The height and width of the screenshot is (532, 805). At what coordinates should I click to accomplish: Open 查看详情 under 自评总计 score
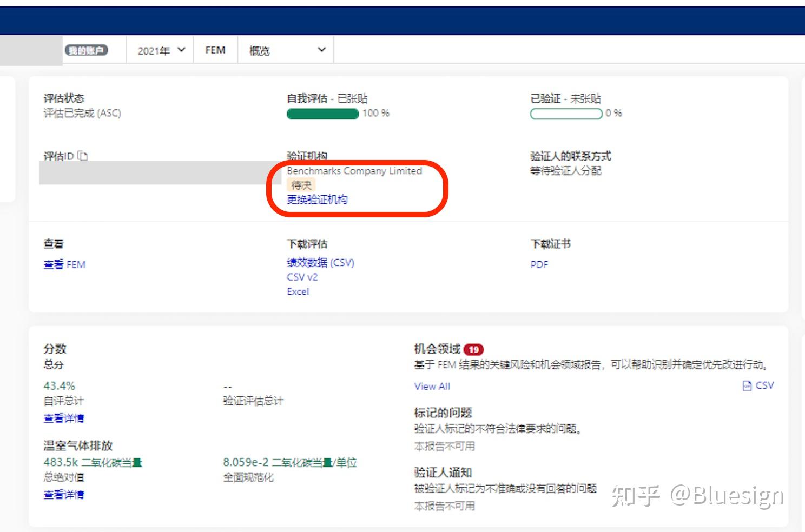click(63, 418)
